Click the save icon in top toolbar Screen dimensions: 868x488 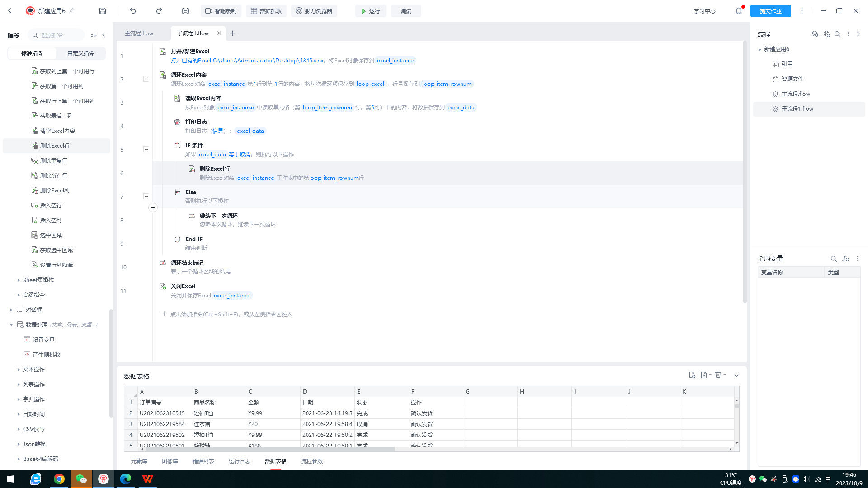103,11
